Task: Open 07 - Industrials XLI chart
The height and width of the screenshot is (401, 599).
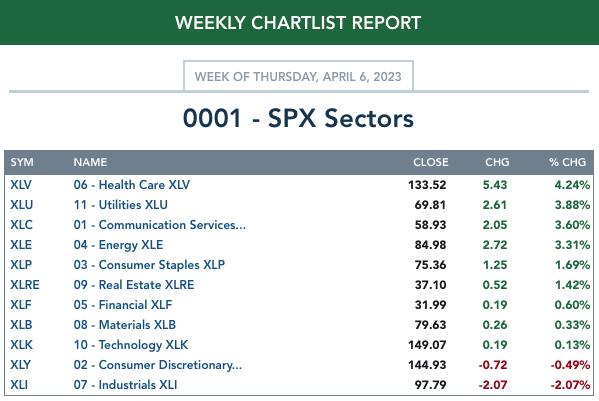Action: (x=125, y=385)
